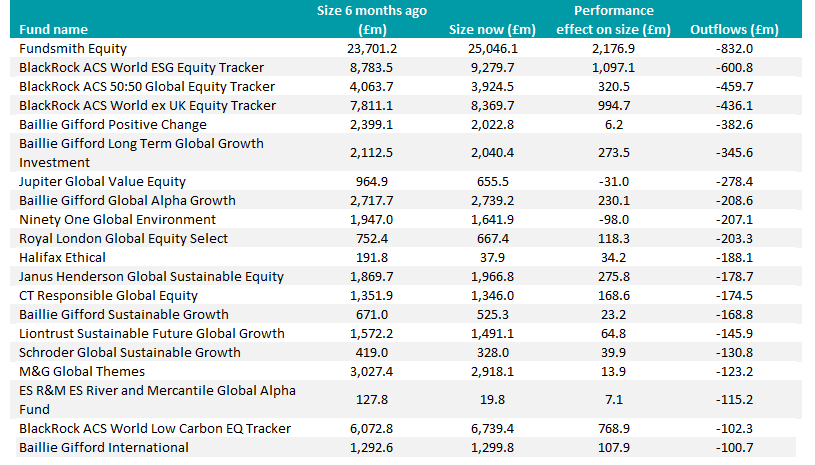815x465 pixels.
Task: Select the Fundsmith Equity fund name
Action: tap(73, 48)
